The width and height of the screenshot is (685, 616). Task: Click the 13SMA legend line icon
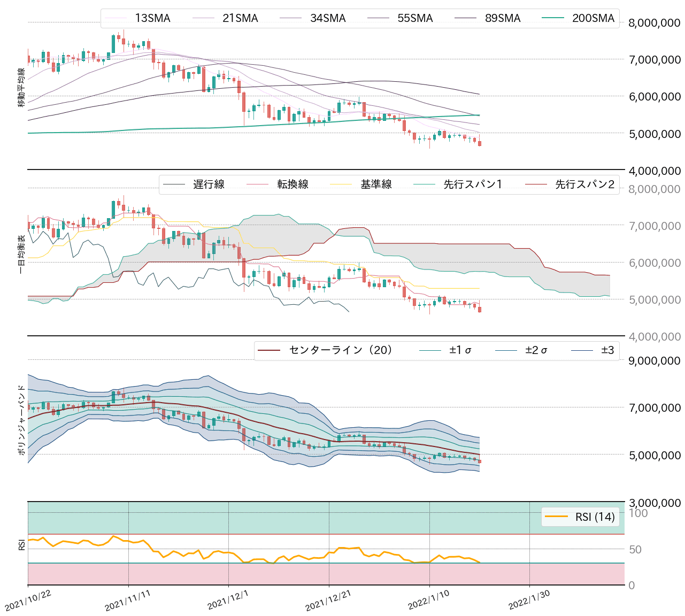click(119, 18)
